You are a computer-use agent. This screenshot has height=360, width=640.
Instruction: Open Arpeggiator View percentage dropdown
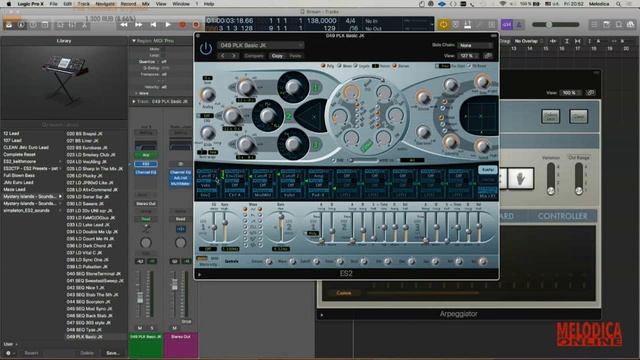pyautogui.click(x=571, y=93)
